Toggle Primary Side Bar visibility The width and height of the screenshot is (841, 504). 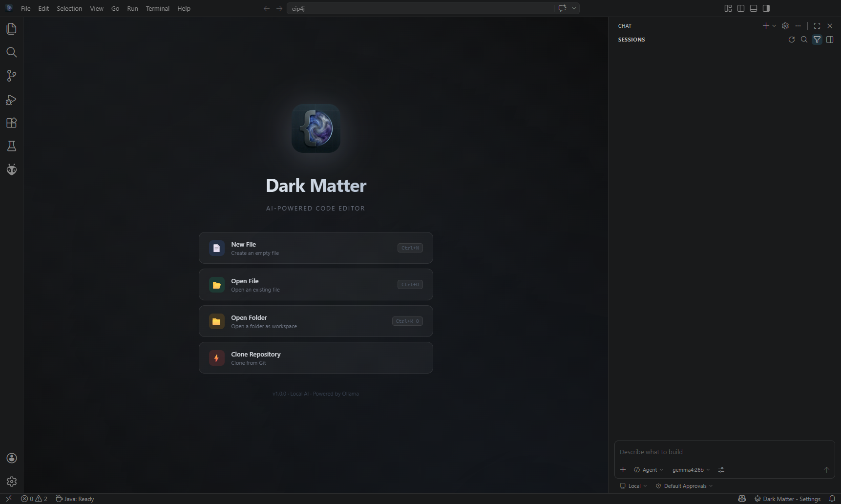pyautogui.click(x=741, y=8)
